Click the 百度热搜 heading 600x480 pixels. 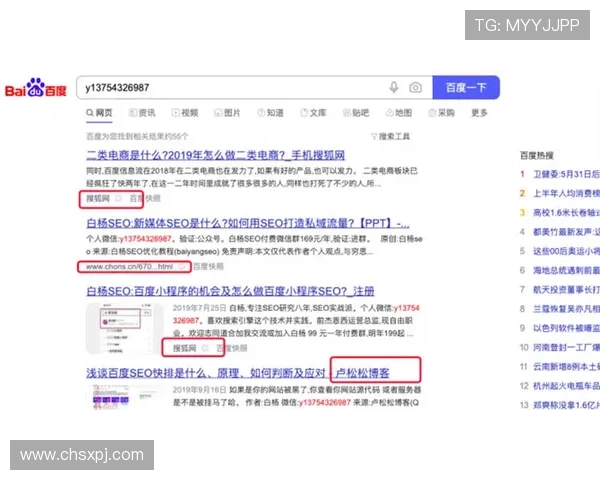coord(536,155)
